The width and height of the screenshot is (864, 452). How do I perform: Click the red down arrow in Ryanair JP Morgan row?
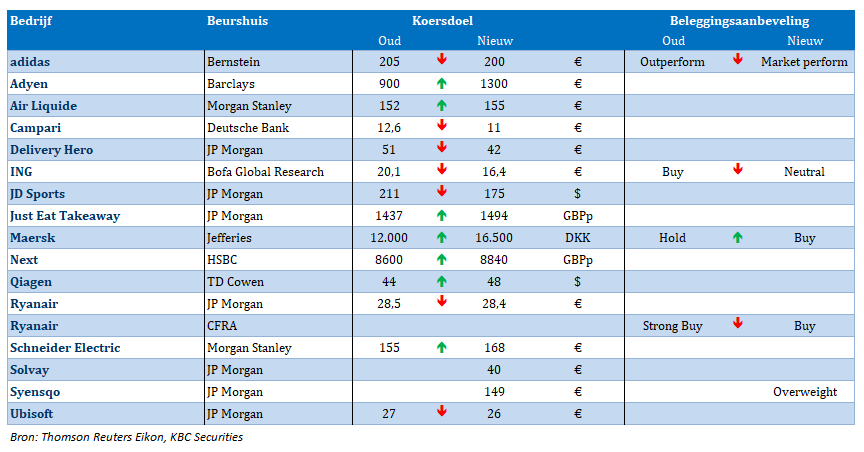(441, 302)
